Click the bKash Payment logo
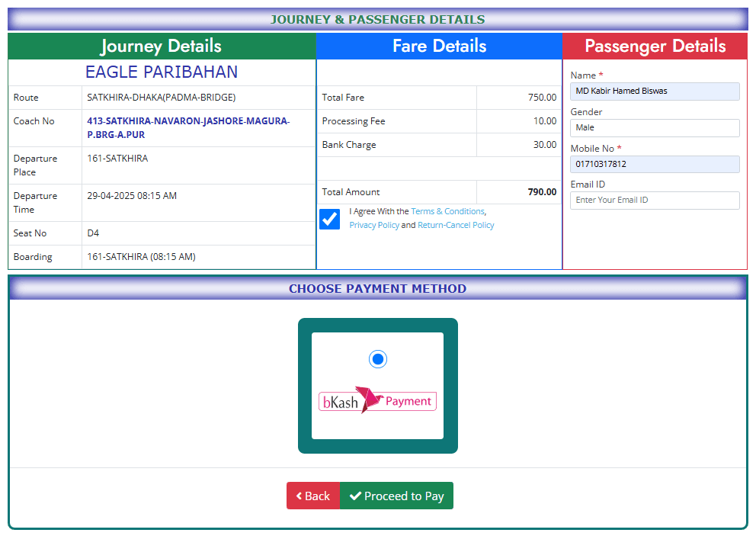 coord(377,400)
